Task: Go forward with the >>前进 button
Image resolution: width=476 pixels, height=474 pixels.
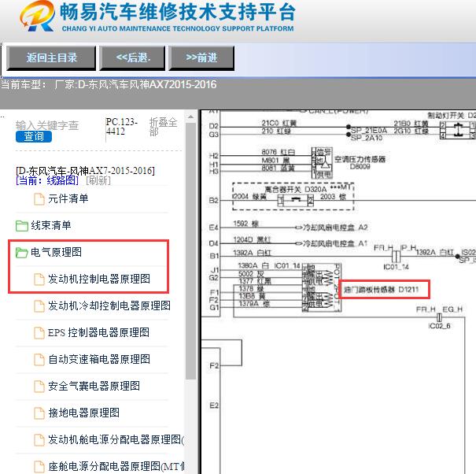Action: [201, 57]
